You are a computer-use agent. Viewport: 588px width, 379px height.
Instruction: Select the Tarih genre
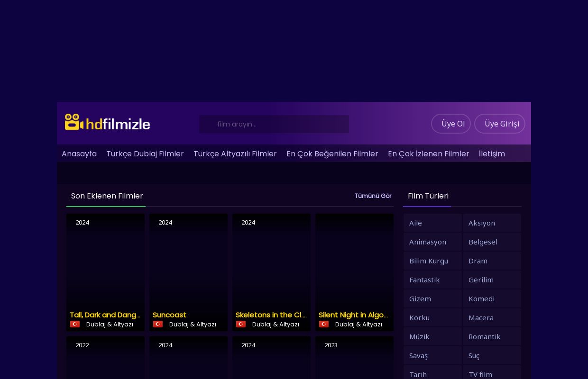(432, 372)
